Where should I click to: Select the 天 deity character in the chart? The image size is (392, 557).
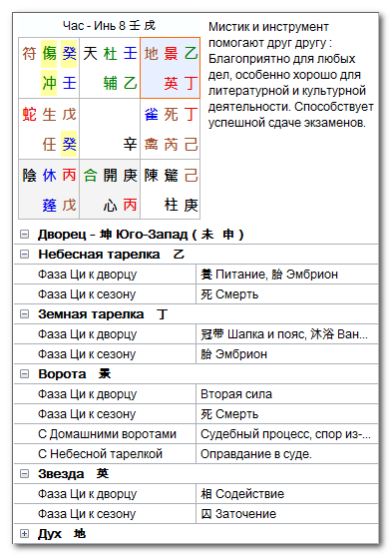[x=90, y=54]
